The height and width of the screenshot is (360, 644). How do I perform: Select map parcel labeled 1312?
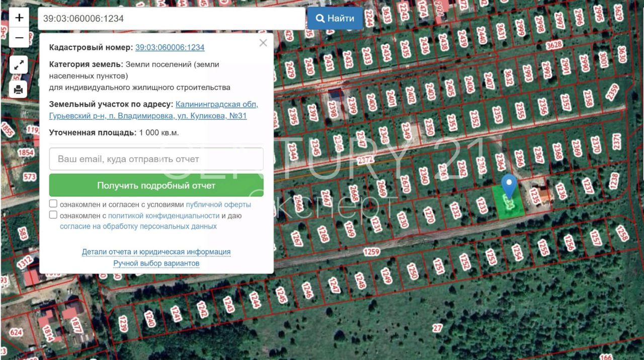(24, 262)
